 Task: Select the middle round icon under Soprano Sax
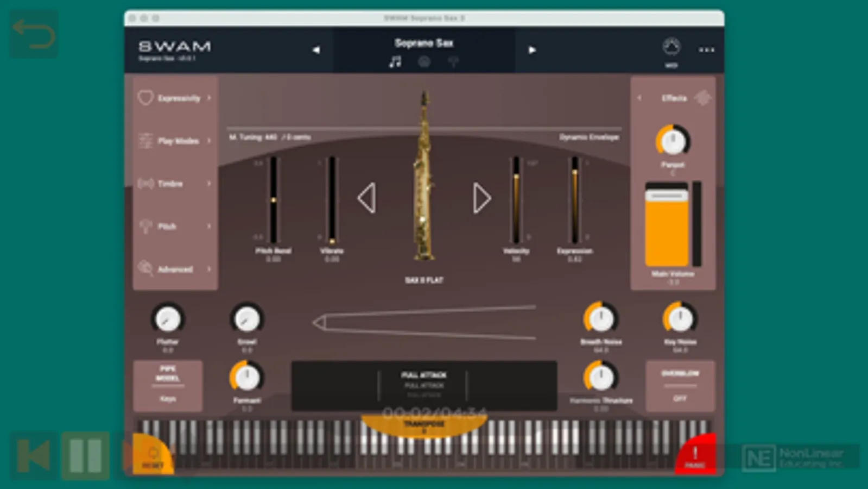(424, 62)
